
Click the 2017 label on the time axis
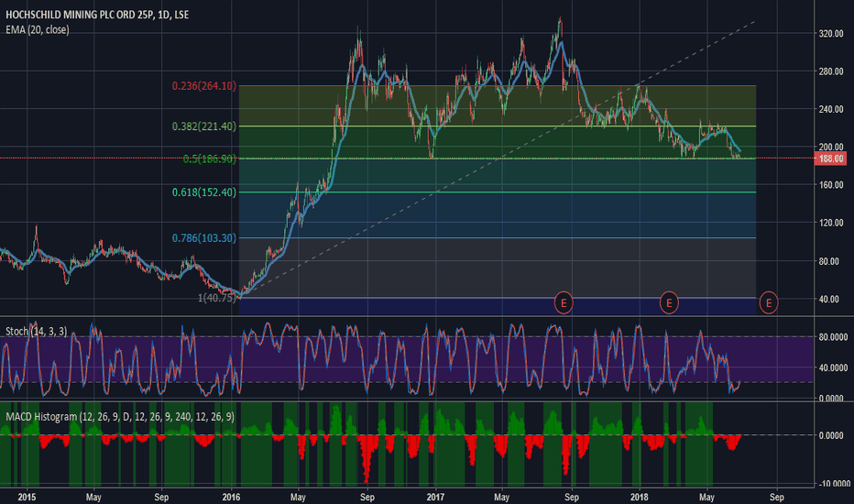(435, 497)
